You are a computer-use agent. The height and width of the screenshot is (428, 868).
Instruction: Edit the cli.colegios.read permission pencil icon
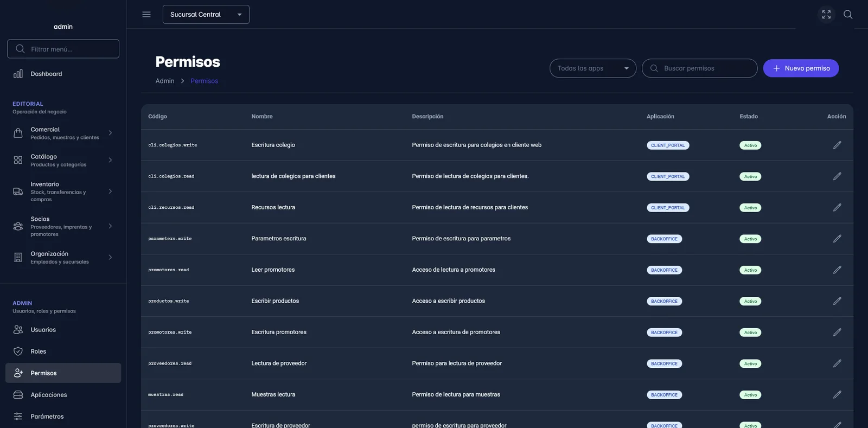pos(837,176)
